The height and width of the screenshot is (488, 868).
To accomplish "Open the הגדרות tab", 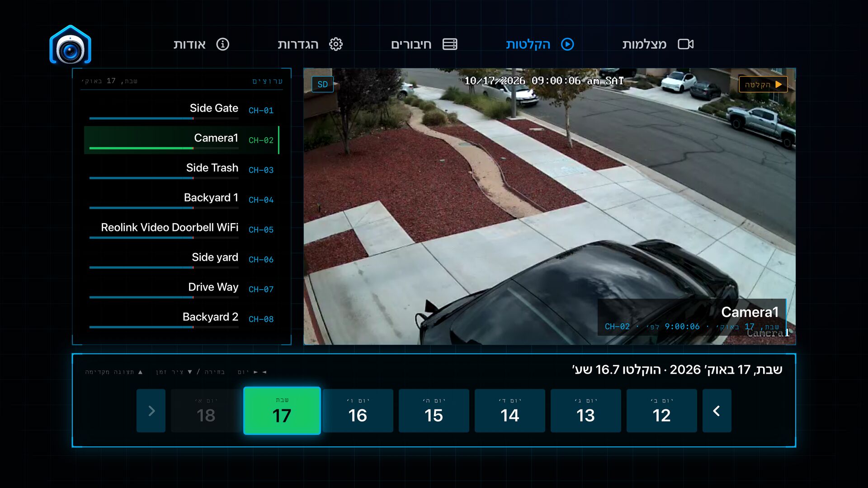I will 310,44.
